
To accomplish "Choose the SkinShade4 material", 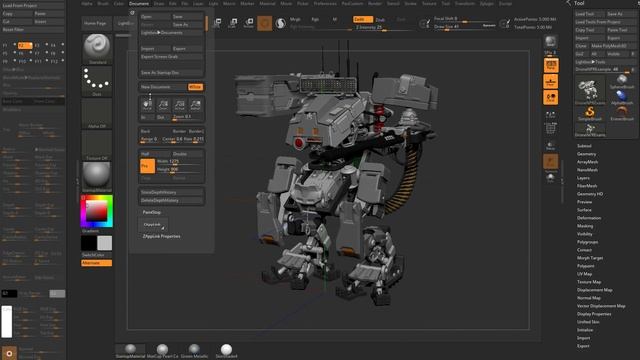I will click(226, 351).
